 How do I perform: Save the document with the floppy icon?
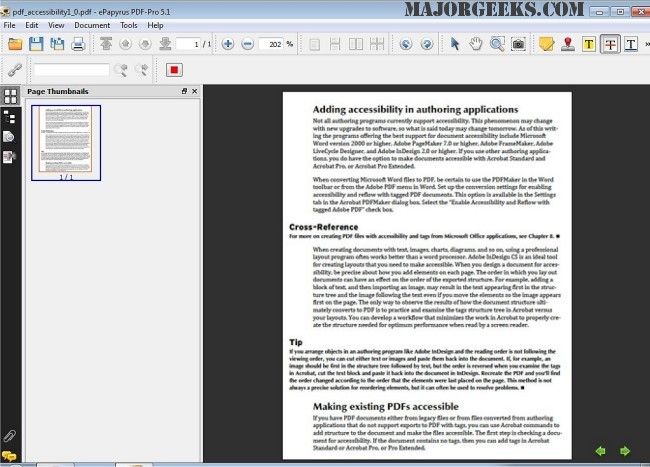click(x=36, y=44)
